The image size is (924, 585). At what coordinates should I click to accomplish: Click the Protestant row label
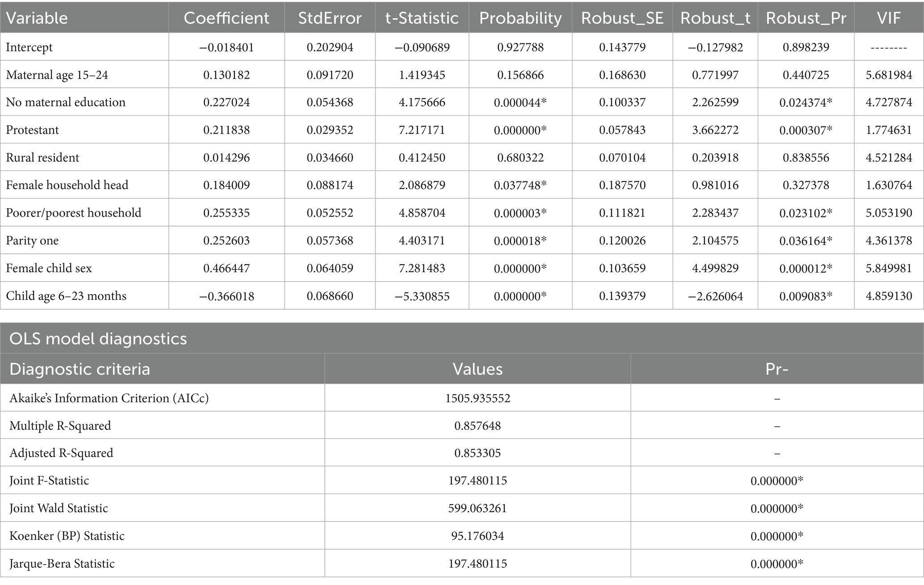(x=33, y=130)
